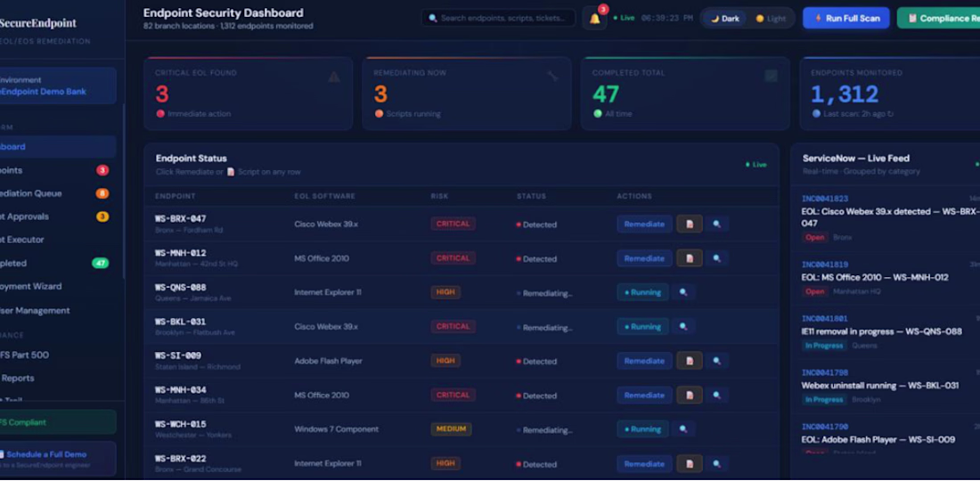Open script icon for WS-SI-009 row
Screen dimensions: 980x481
[690, 361]
